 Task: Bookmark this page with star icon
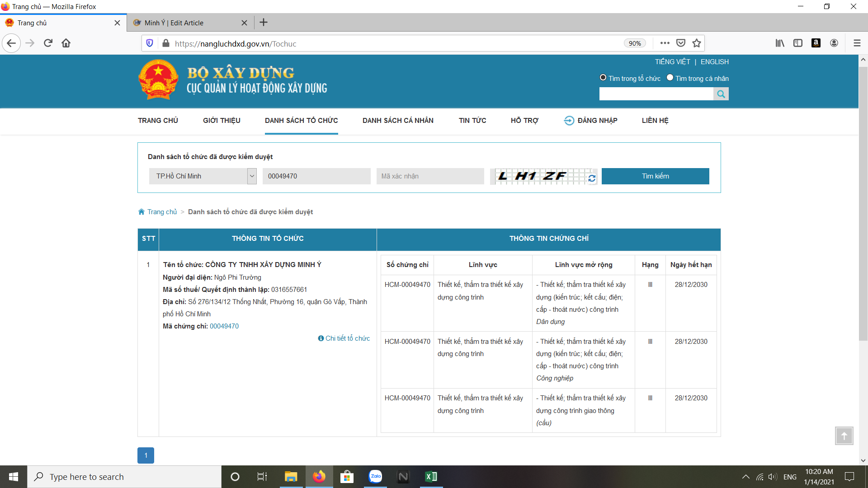click(697, 43)
